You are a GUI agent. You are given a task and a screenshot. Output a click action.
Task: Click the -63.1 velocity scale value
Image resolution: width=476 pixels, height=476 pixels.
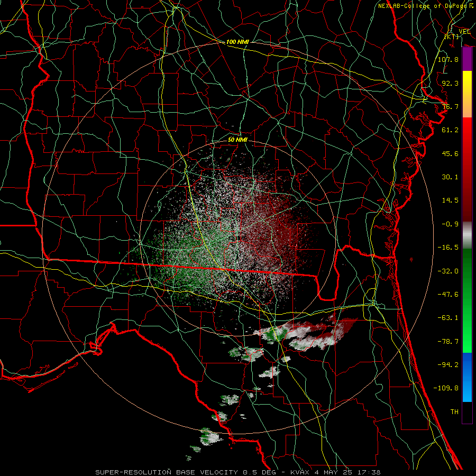pyautogui.click(x=448, y=318)
